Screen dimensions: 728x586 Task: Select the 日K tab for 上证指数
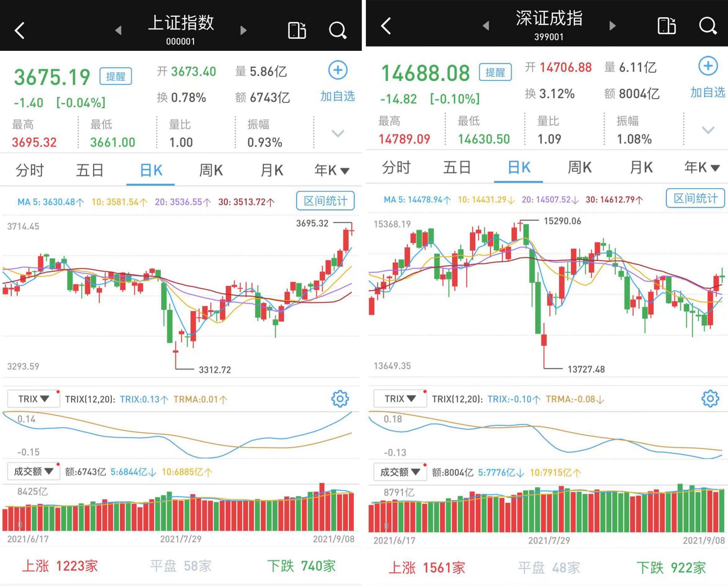[151, 170]
